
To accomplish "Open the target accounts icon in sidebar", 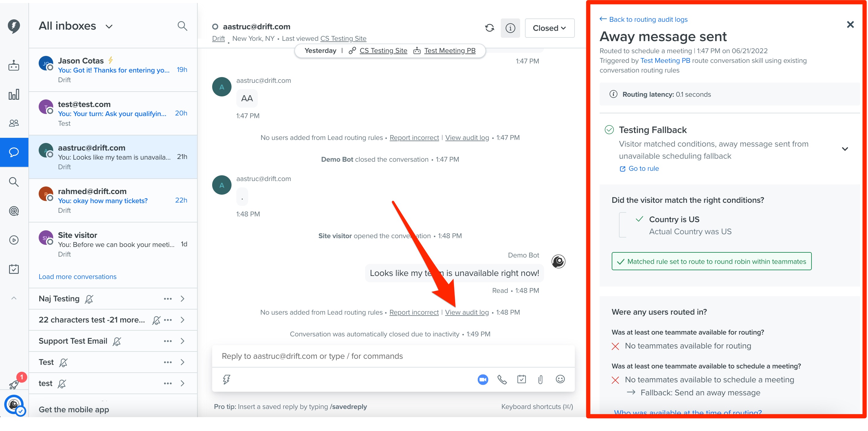I will pyautogui.click(x=14, y=211).
